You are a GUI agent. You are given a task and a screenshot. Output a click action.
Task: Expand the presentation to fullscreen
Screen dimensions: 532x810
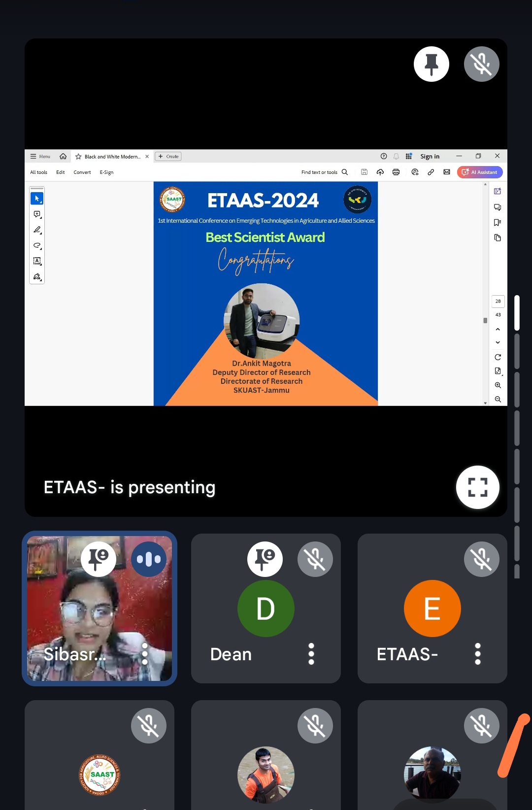(x=477, y=487)
